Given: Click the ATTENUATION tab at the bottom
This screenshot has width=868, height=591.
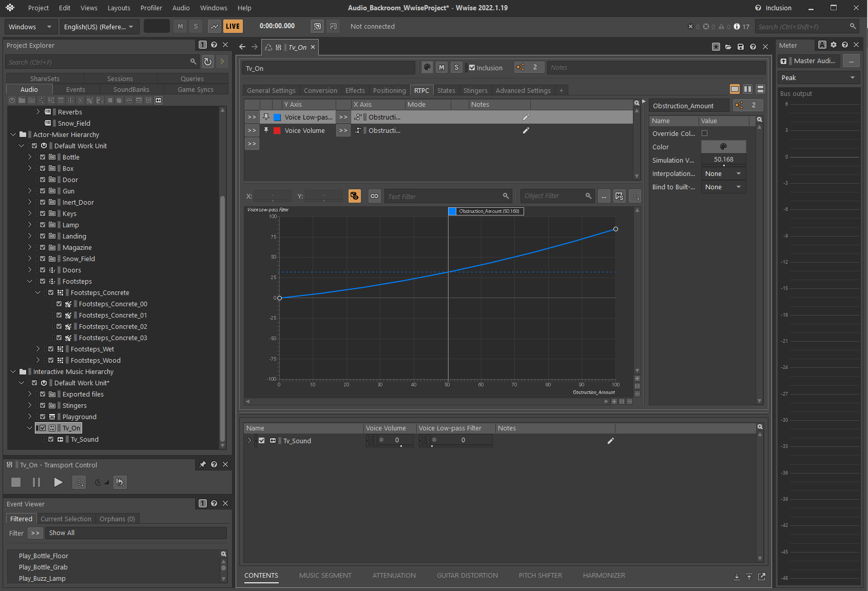Looking at the screenshot, I should coord(394,575).
